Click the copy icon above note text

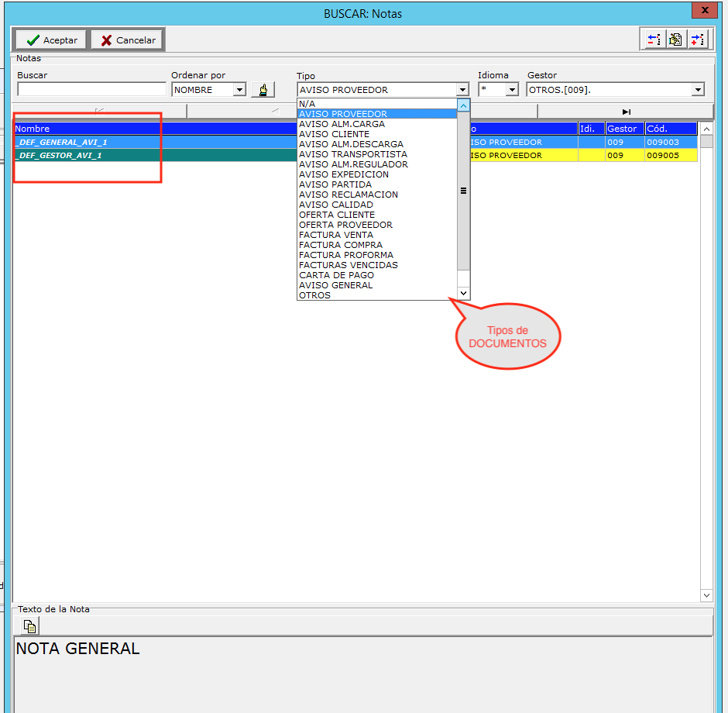coord(30,626)
